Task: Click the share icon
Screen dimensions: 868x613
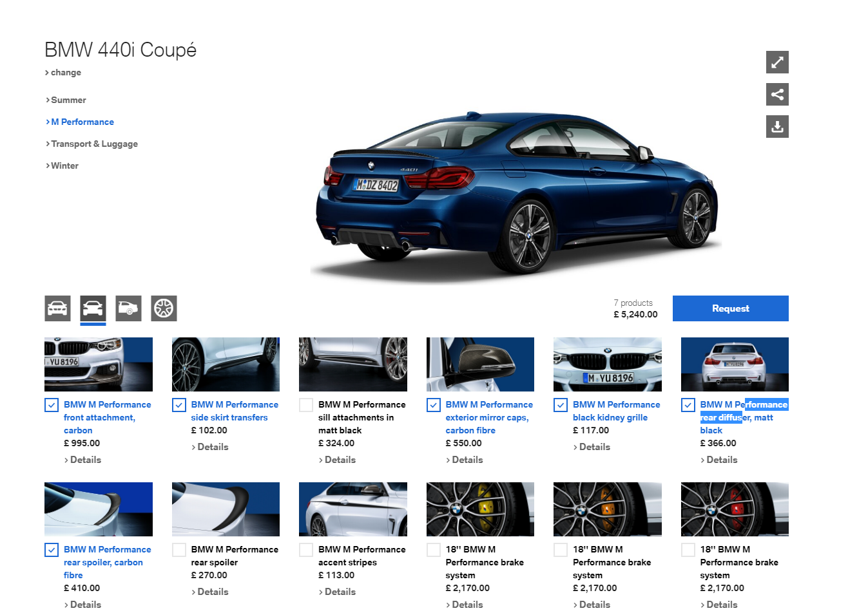Action: point(777,95)
